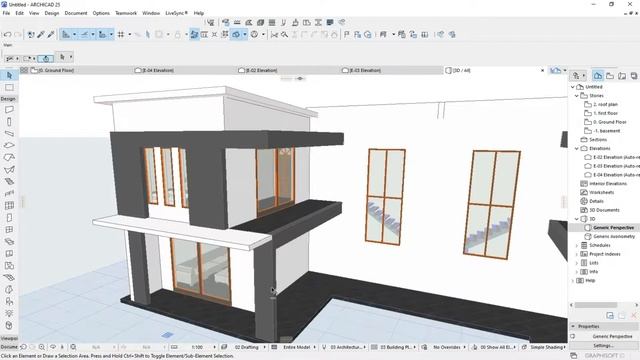Expand the Lists tree node
Screen dimensions: 640x360
pos(577,263)
